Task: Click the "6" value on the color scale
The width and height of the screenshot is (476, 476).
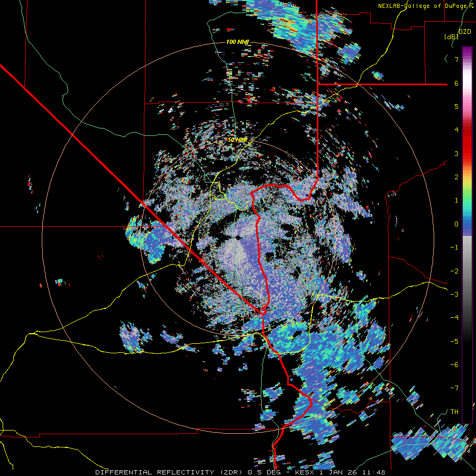Action: pos(456,83)
